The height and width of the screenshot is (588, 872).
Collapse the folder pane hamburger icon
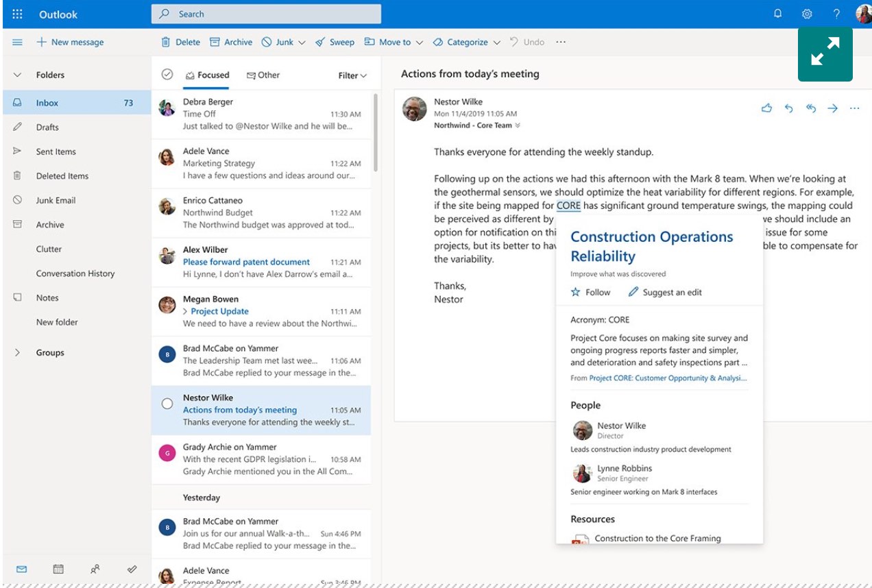[18, 42]
